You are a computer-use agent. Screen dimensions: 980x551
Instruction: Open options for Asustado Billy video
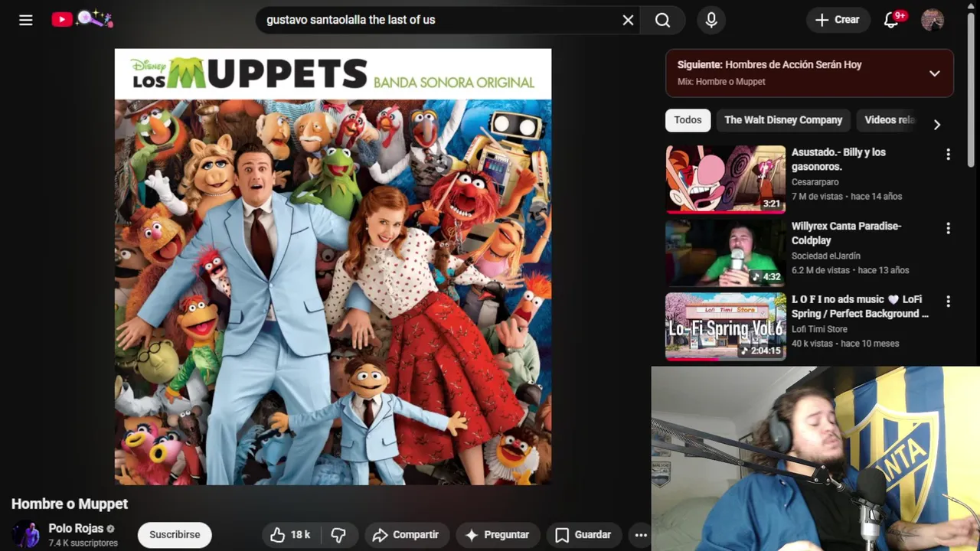[948, 155]
